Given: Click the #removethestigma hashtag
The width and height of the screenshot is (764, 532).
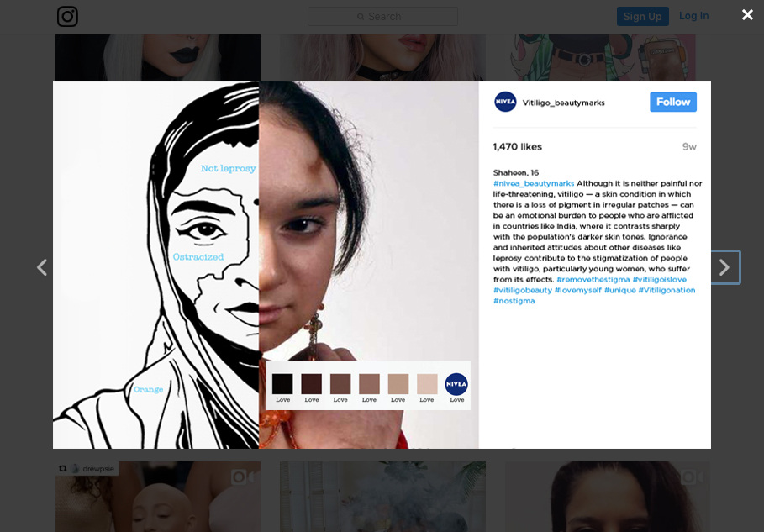Looking at the screenshot, I should click(x=593, y=279).
